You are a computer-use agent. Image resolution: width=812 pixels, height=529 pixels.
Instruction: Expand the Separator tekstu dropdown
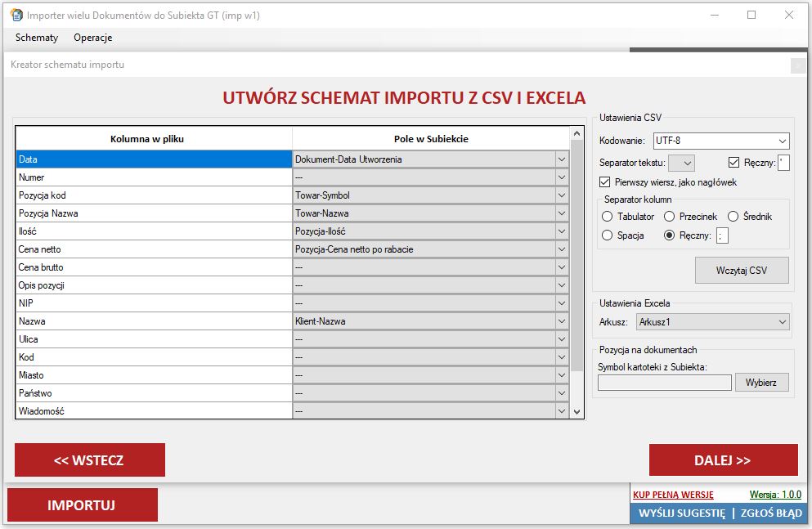[x=681, y=163]
